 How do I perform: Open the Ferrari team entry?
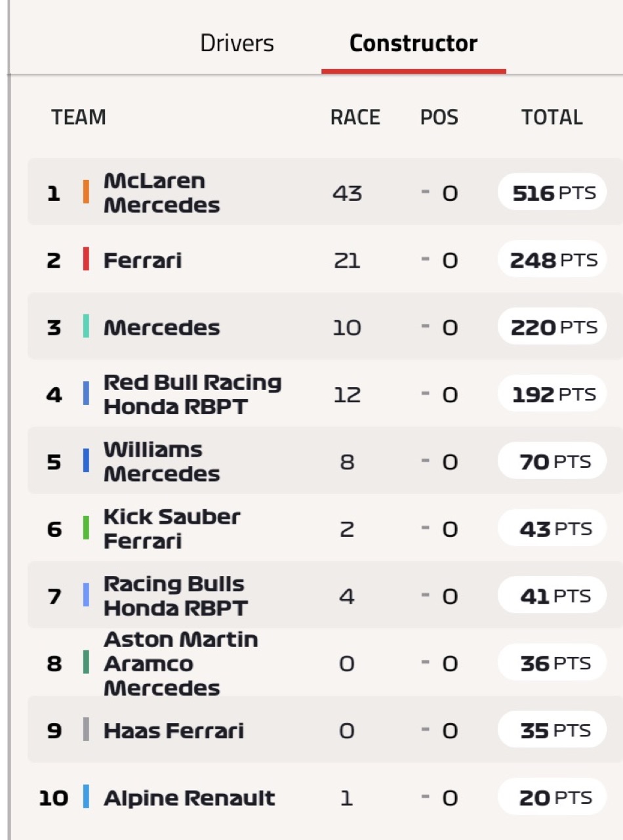coord(143,260)
